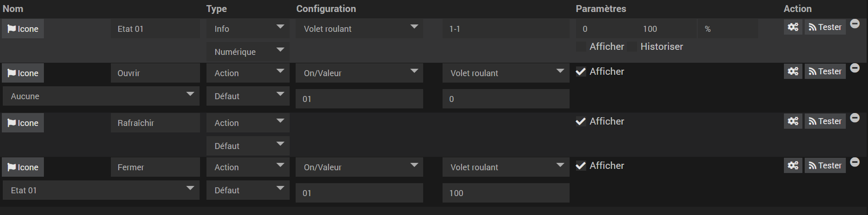Open the Numérique subtype dropdown
The image size is (868, 215).
248,52
